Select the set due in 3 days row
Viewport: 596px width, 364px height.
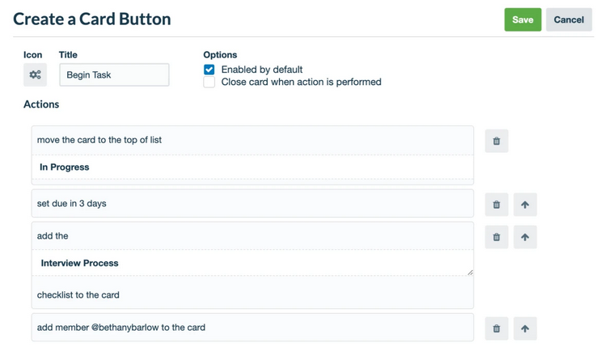point(252,204)
